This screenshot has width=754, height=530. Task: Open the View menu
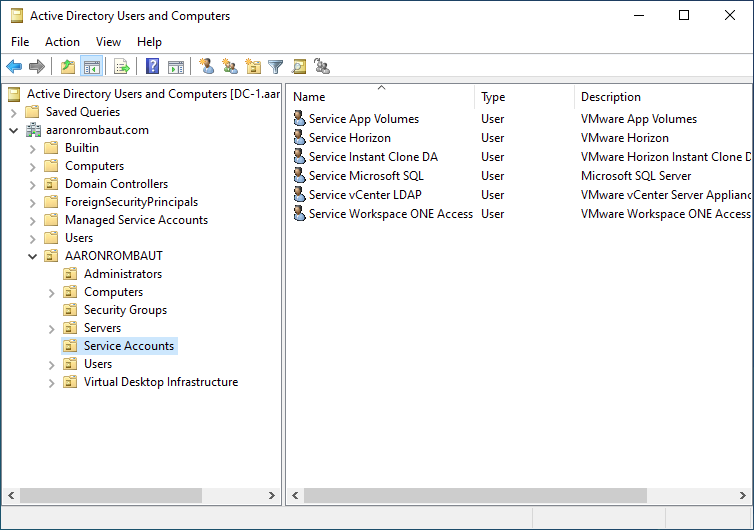[108, 42]
